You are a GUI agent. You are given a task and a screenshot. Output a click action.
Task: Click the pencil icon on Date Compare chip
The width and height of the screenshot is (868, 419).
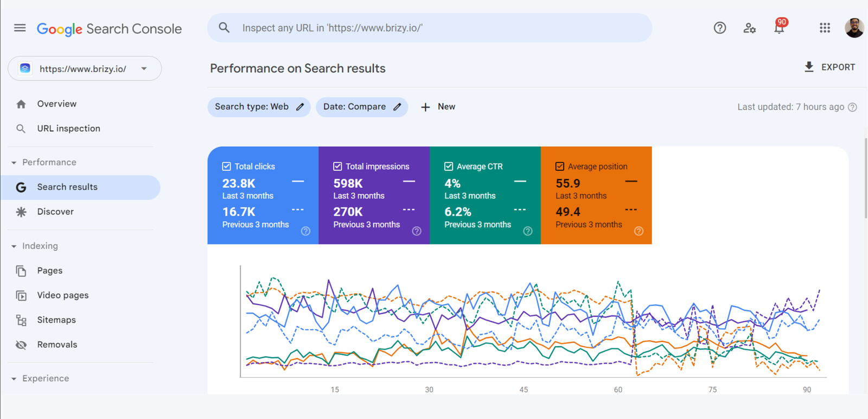(x=397, y=107)
